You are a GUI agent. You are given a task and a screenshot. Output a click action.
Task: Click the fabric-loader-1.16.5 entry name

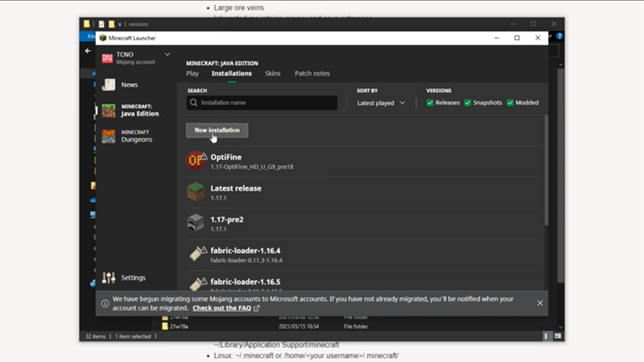245,282
